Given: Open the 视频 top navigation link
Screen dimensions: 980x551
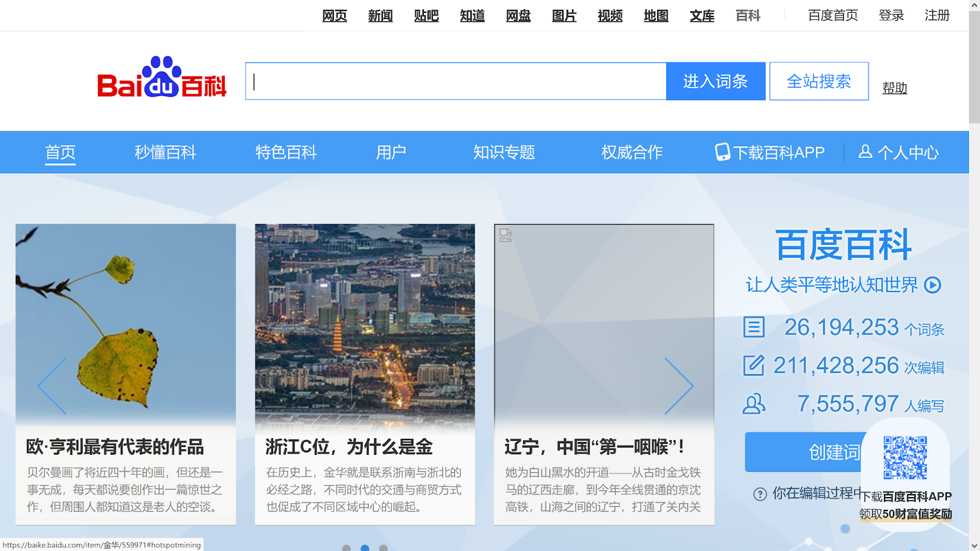Looking at the screenshot, I should (x=610, y=16).
